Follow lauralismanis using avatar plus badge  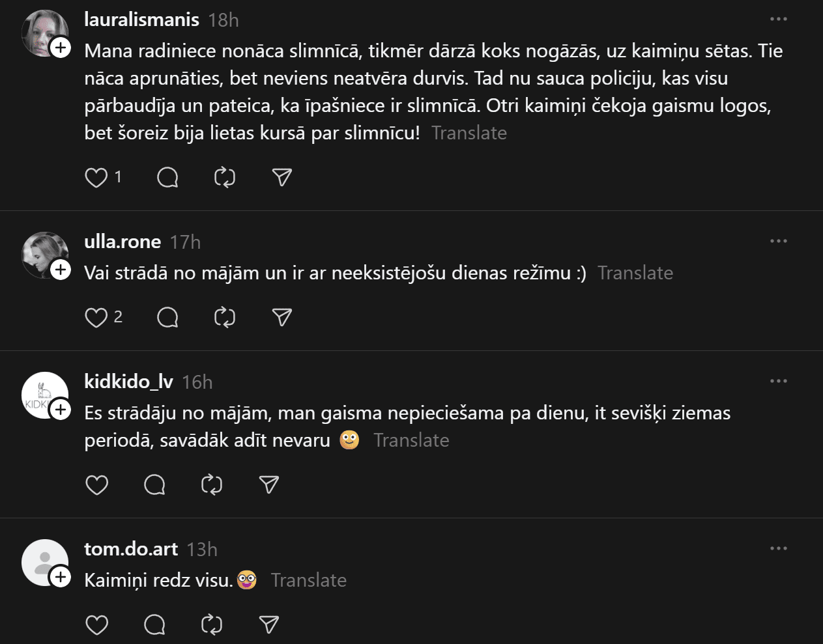[x=61, y=48]
